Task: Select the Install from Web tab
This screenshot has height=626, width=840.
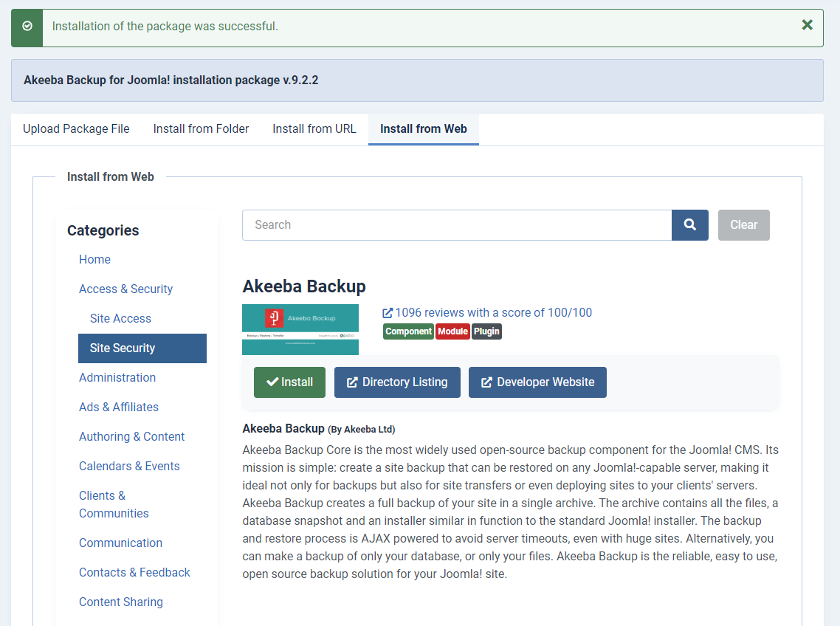Action: [x=423, y=129]
